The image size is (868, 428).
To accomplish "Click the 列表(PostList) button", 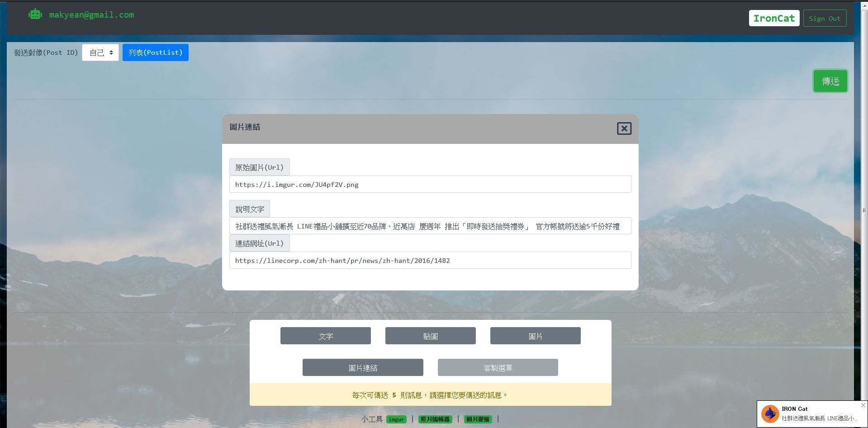I will pyautogui.click(x=156, y=52).
